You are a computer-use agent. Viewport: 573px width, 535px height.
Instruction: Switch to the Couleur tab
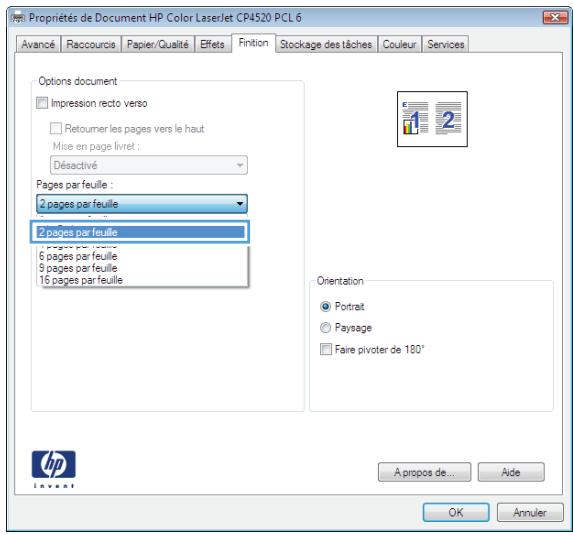[399, 44]
